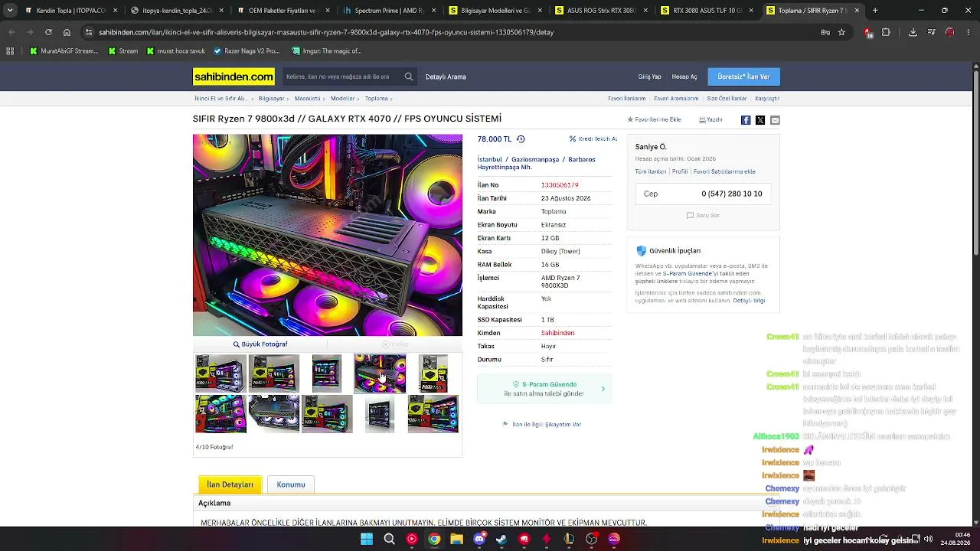View seller's Tüm İlanları link
Viewport: 980px width, 551px height.
(650, 171)
